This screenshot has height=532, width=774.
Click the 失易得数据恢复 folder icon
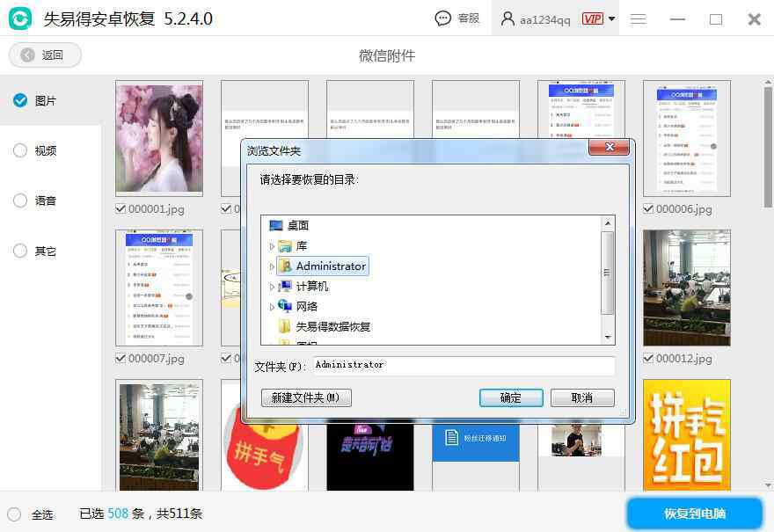[x=285, y=326]
